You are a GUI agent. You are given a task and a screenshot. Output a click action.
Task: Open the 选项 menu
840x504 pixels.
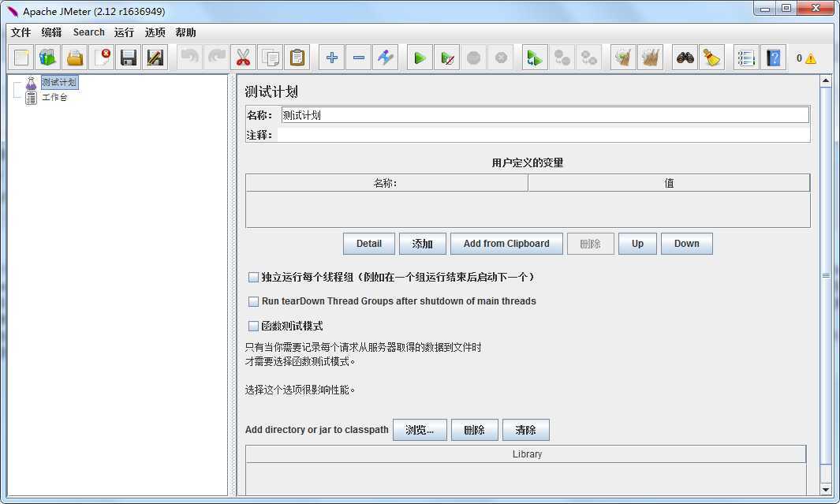[155, 32]
